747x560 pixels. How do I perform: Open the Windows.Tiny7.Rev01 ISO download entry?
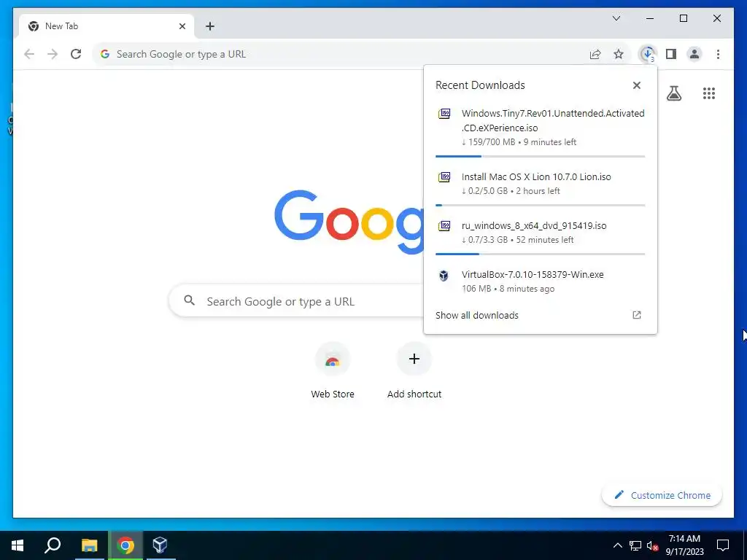point(541,128)
